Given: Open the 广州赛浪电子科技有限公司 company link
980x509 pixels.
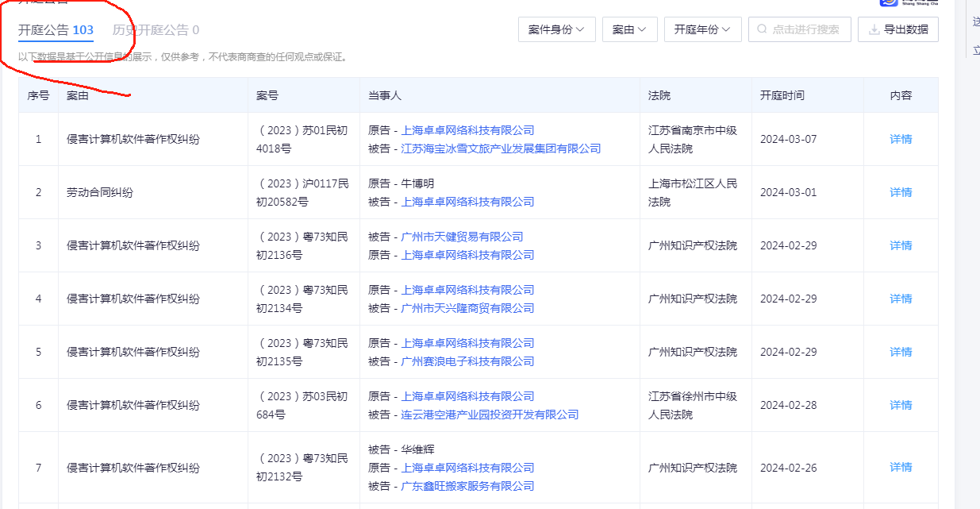Looking at the screenshot, I should click(x=467, y=361).
